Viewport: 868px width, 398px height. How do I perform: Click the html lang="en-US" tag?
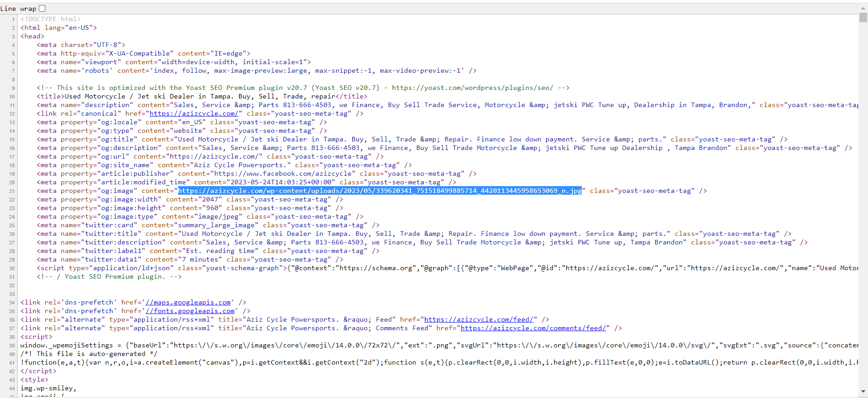coord(58,28)
